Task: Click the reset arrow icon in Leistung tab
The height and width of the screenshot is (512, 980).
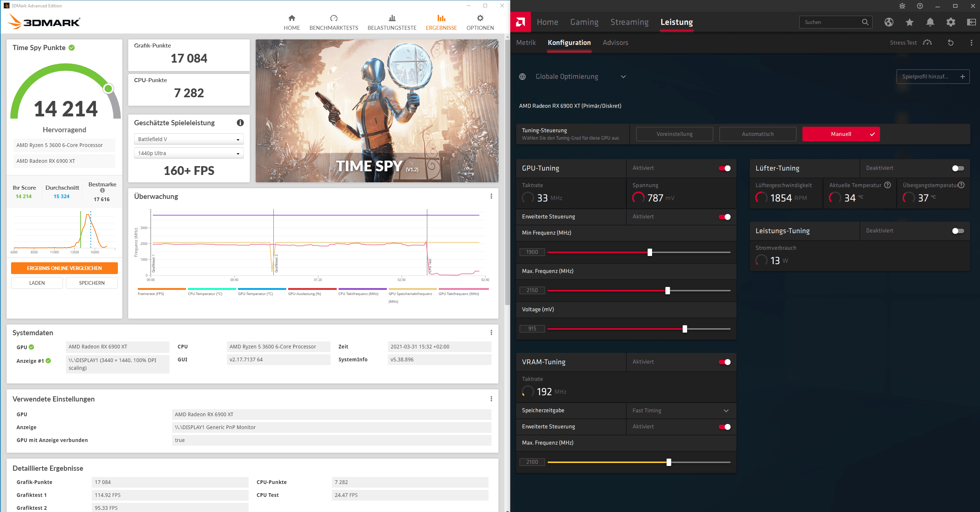Action: (x=951, y=43)
